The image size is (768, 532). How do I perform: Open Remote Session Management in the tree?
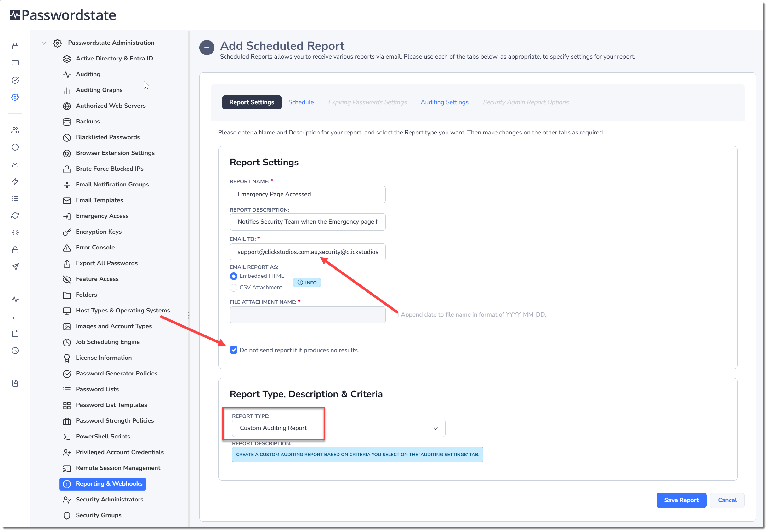pyautogui.click(x=118, y=468)
